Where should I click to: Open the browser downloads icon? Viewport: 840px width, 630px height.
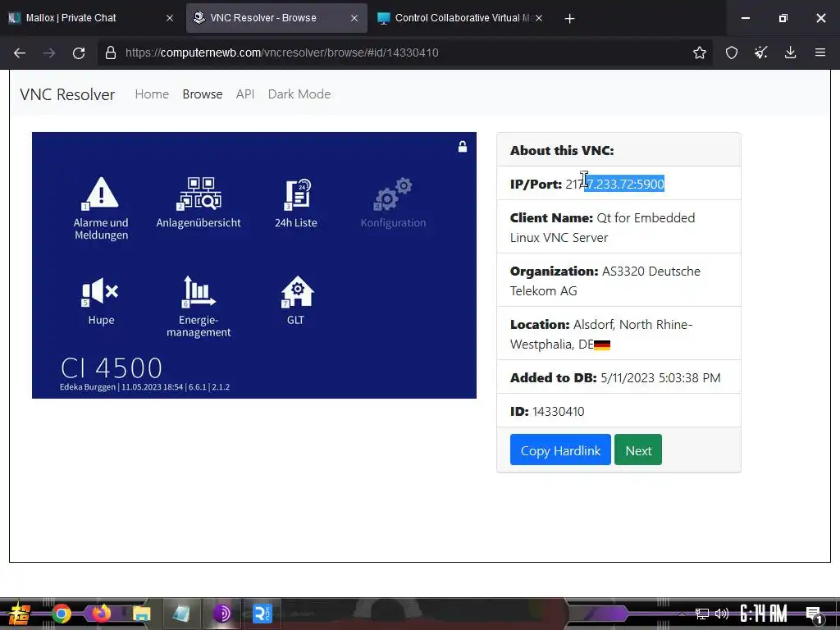(x=790, y=52)
